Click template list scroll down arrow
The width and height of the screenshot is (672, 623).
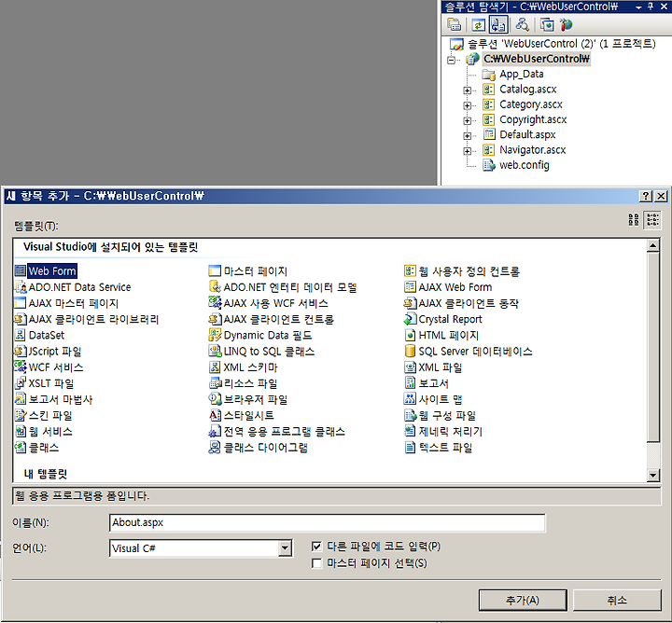(x=652, y=475)
